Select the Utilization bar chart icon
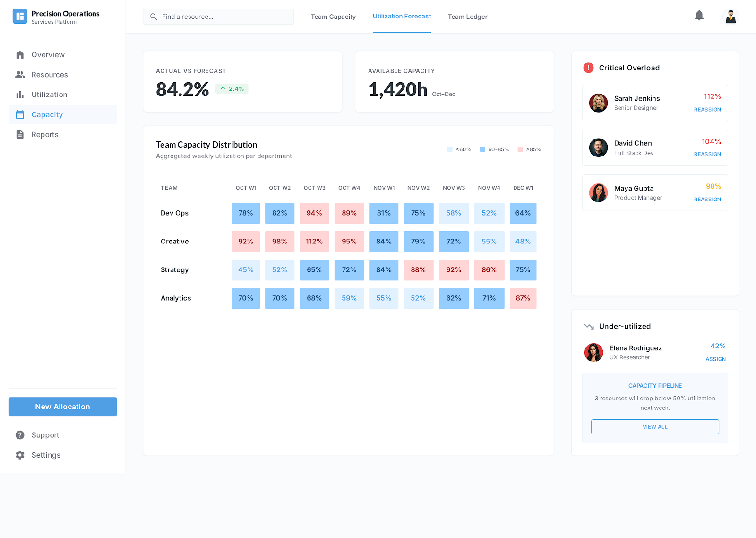The width and height of the screenshot is (756, 538). pos(20,95)
